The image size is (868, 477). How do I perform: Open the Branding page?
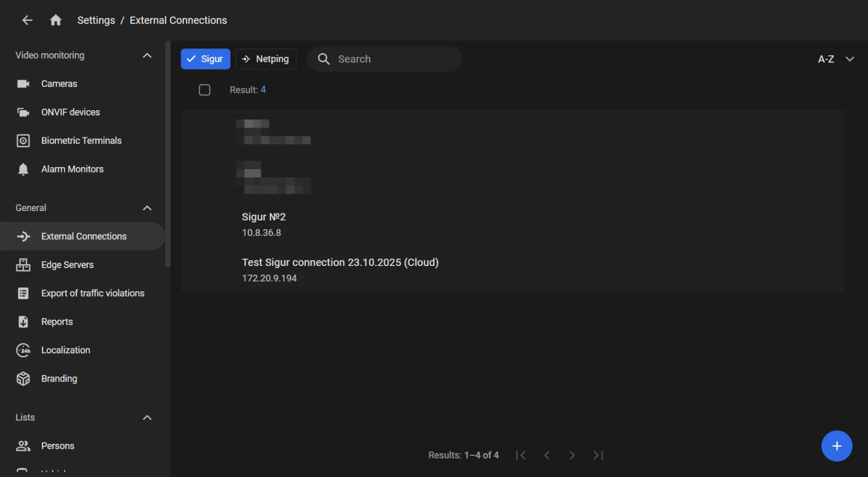click(x=59, y=379)
